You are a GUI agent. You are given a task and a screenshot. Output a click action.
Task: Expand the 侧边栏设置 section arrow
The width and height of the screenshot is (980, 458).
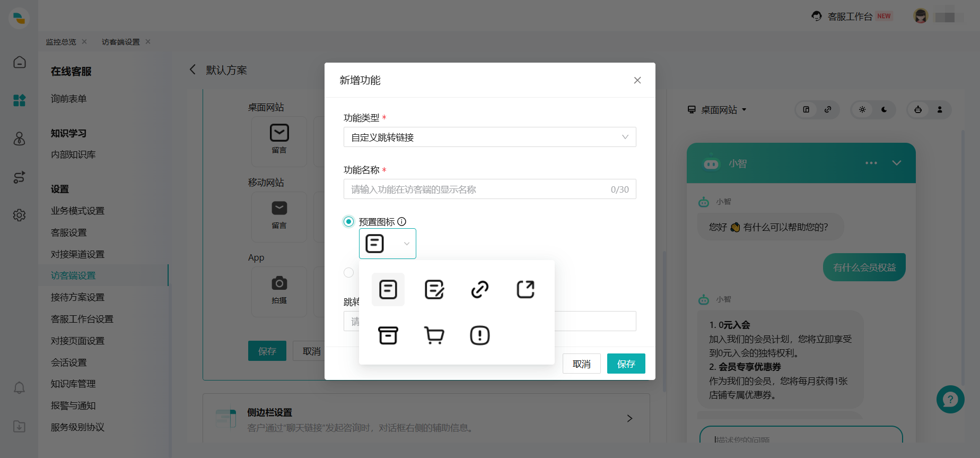[x=629, y=419]
